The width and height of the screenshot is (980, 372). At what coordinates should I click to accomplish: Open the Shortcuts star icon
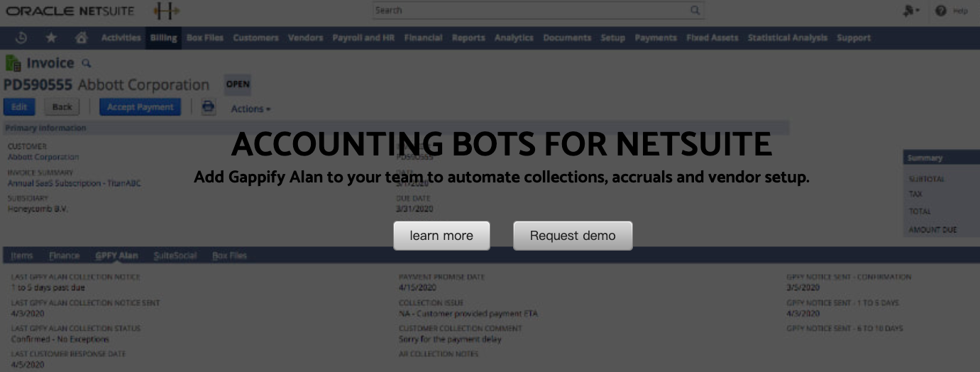pos(52,38)
